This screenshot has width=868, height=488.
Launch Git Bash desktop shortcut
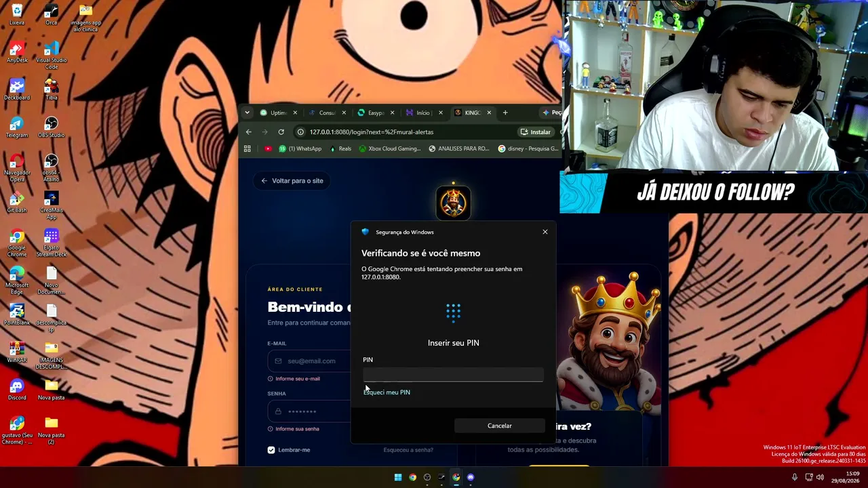(17, 202)
